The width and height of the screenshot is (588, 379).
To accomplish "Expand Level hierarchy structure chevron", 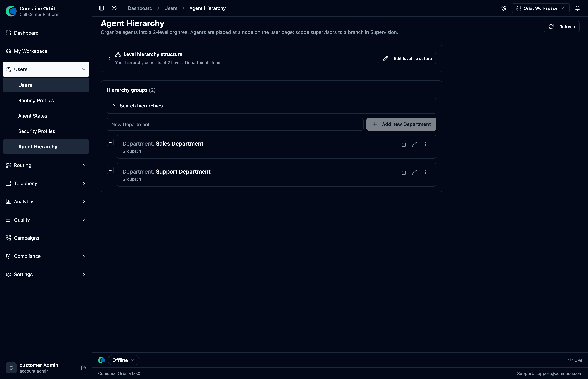I will coord(110,58).
